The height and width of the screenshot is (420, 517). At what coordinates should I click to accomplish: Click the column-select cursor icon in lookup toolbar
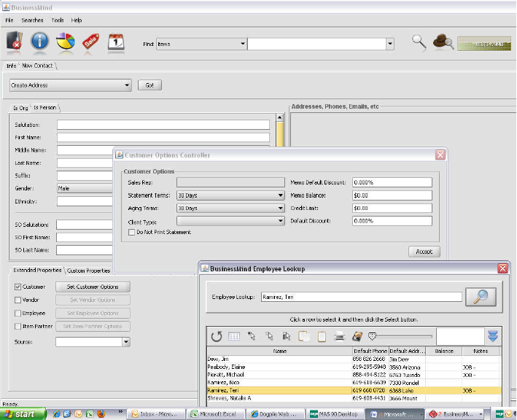click(286, 336)
